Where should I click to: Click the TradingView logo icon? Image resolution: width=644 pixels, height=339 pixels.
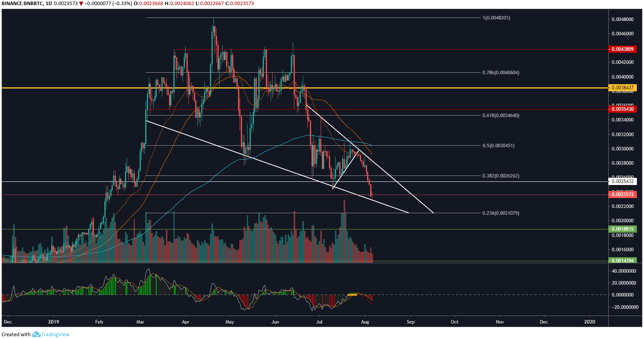(x=36, y=334)
